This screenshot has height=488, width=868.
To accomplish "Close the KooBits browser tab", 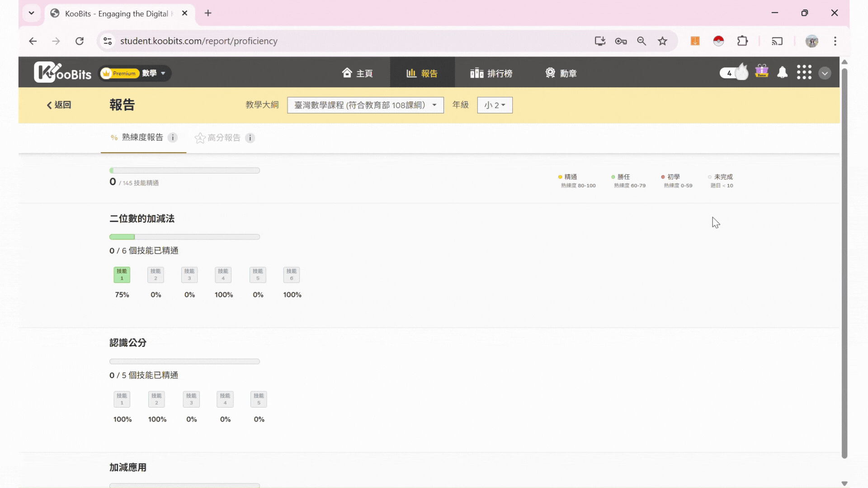I will click(x=184, y=13).
